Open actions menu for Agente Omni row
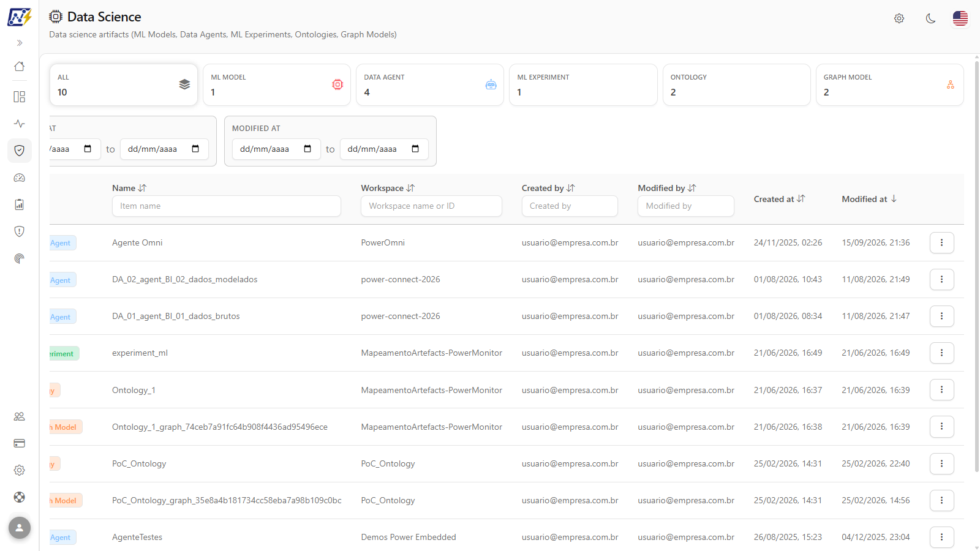 pos(942,242)
